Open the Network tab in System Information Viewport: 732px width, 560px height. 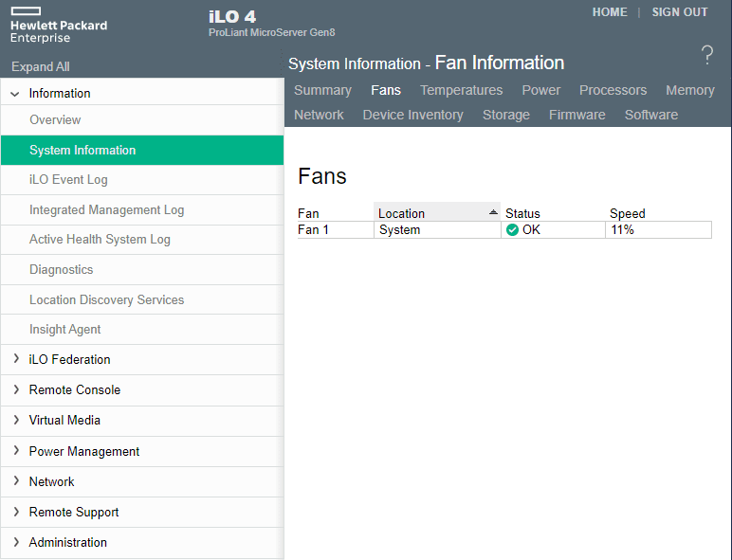pos(319,115)
